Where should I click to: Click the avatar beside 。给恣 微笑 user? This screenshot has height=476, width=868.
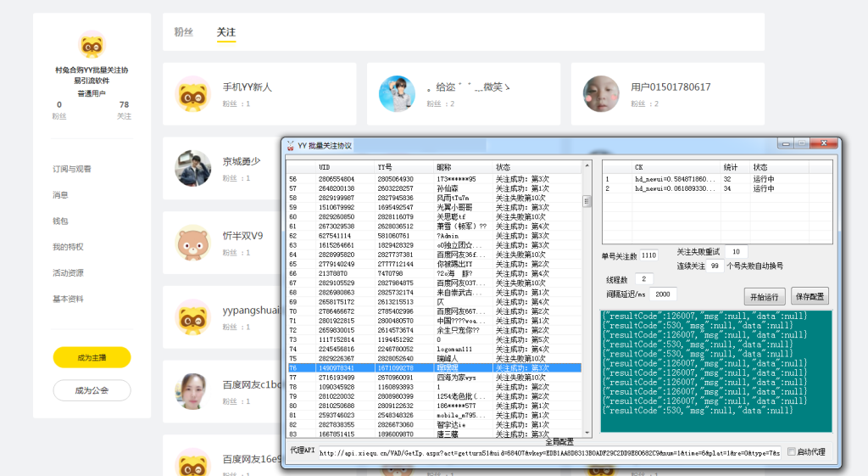[x=397, y=93]
